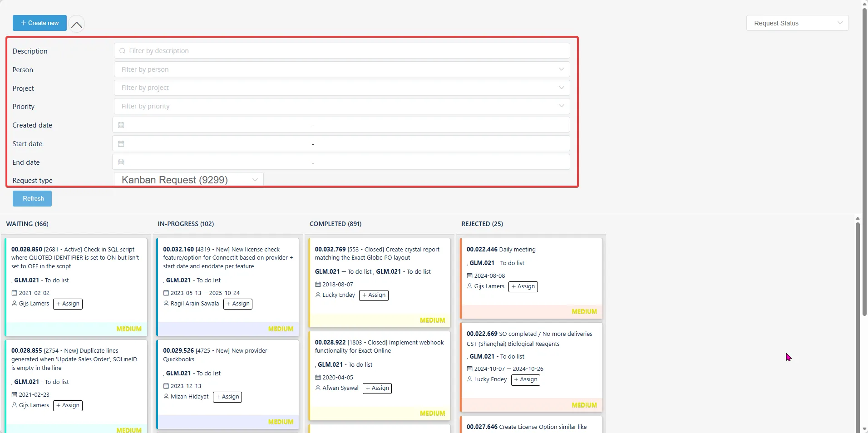
Task: Click the person icon beside Lucky Endey
Action: [x=318, y=295]
